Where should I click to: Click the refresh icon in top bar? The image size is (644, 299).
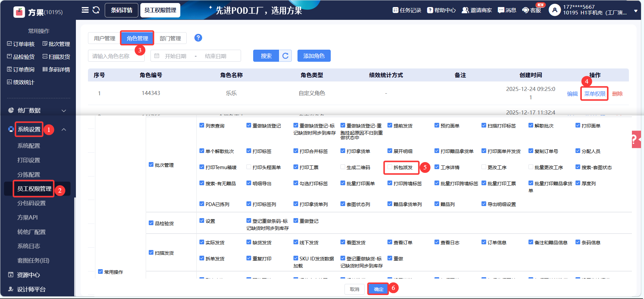(x=96, y=10)
